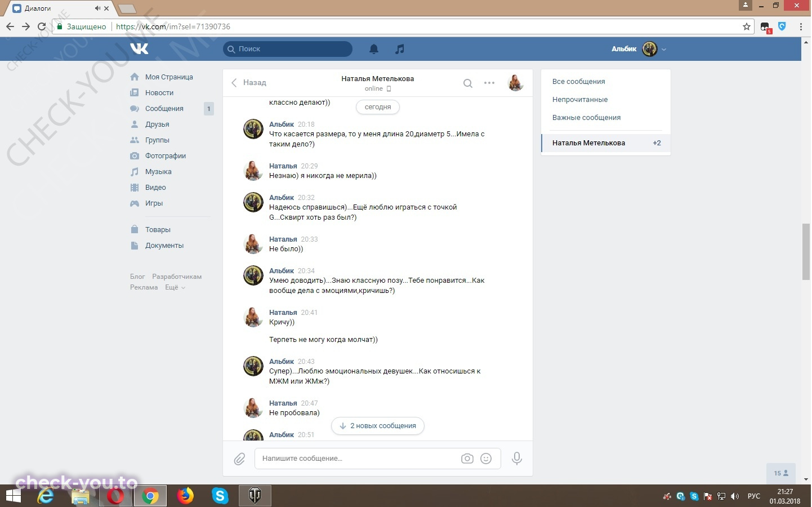Go back in browser history
Viewport: 812px width, 507px height.
point(10,26)
